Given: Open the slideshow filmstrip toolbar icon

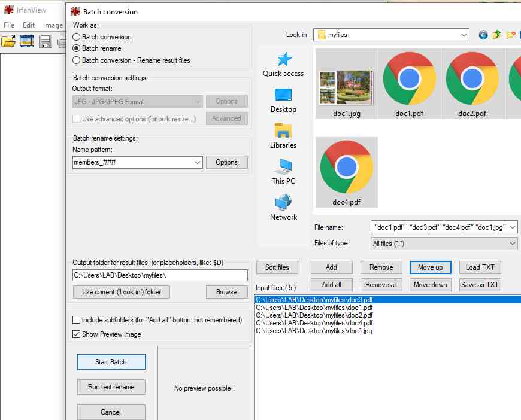Looking at the screenshot, I should pos(26,41).
